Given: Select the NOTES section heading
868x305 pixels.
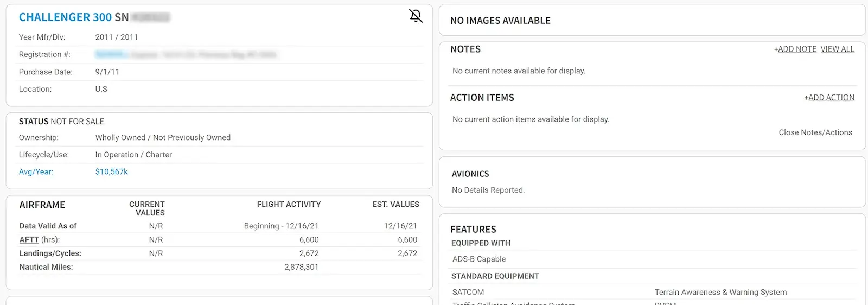Looking at the screenshot, I should 465,49.
